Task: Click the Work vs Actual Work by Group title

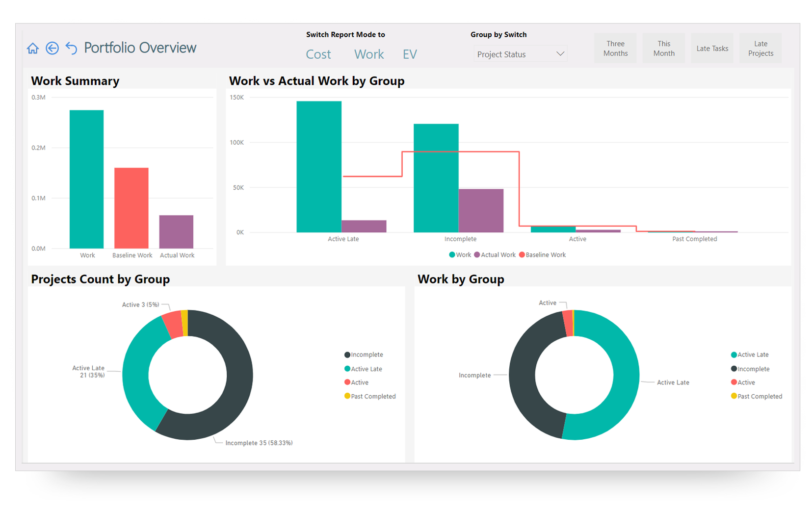Action: 317,81
